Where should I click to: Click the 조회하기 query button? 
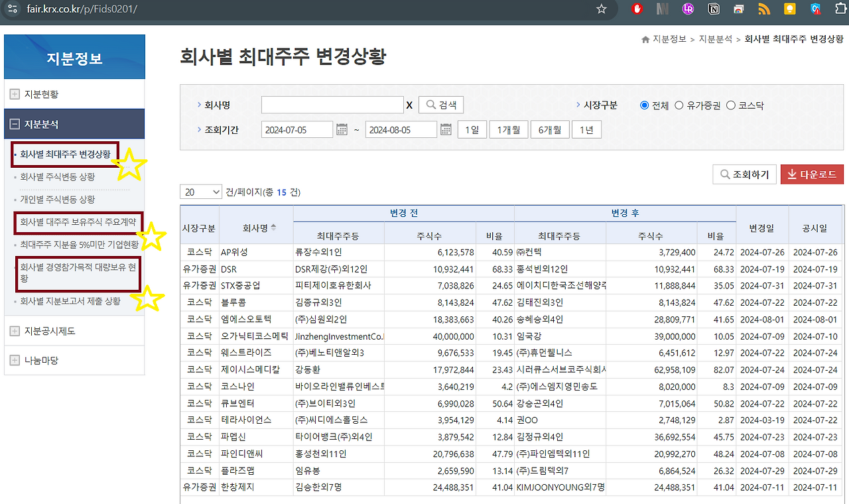coord(744,174)
